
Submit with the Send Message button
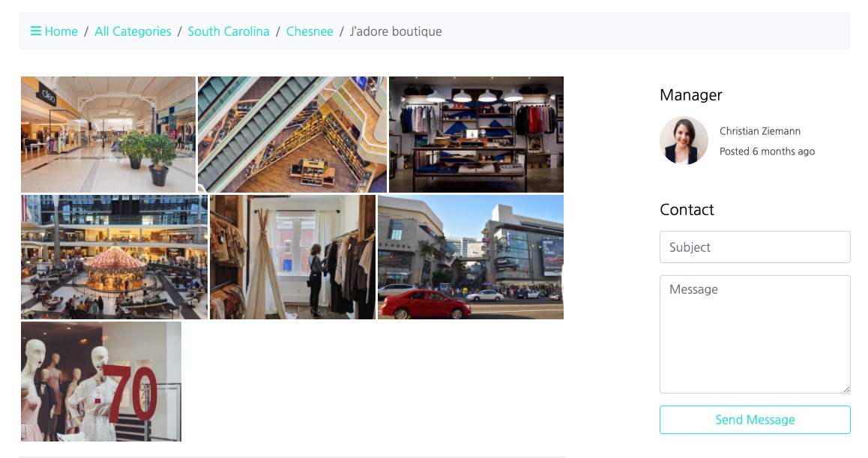[x=755, y=420]
